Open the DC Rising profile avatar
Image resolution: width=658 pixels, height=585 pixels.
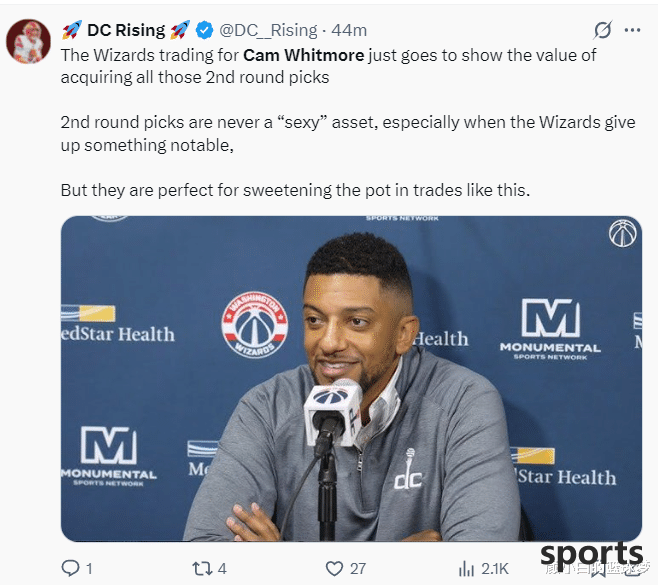tap(28, 41)
